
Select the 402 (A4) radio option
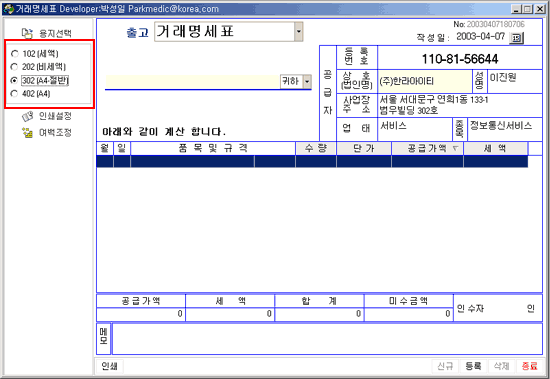point(15,94)
